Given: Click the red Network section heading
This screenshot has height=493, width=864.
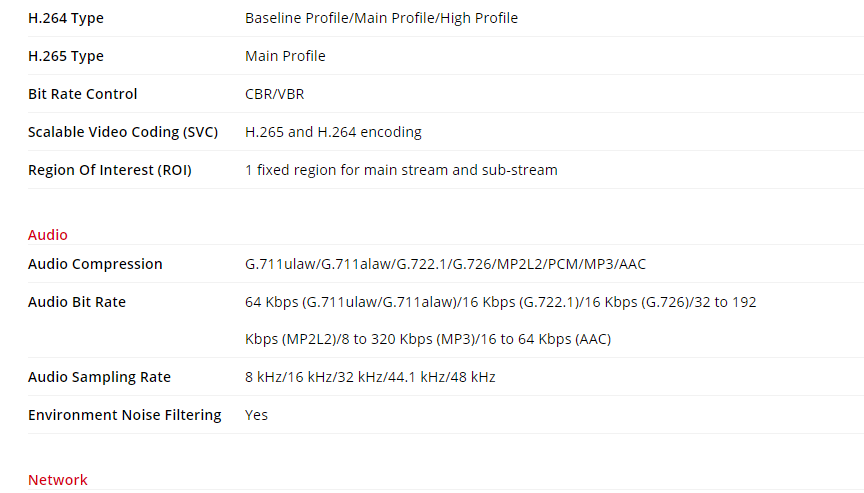Looking at the screenshot, I should [58, 480].
